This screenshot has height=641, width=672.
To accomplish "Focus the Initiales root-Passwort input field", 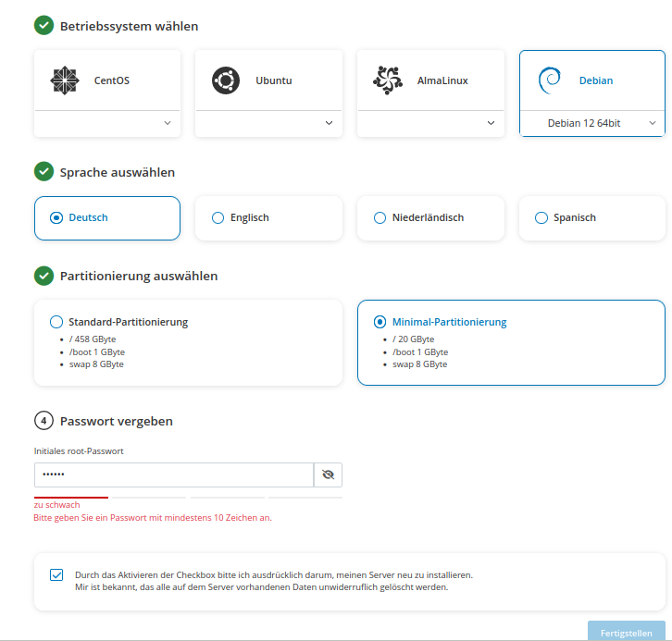I will pyautogui.click(x=174, y=475).
